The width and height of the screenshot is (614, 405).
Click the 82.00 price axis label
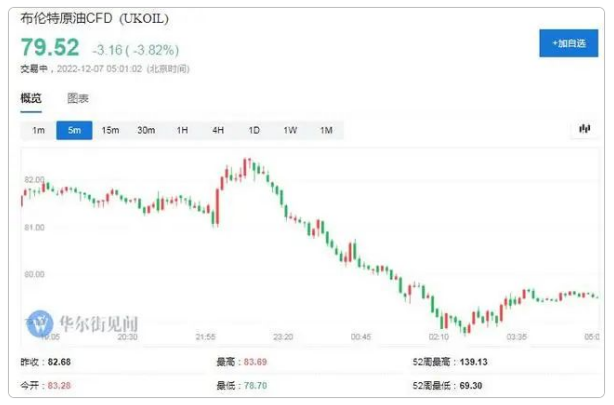34,180
